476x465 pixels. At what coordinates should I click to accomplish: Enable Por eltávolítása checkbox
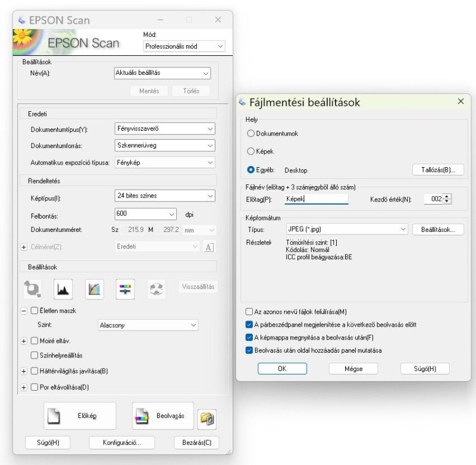(35, 387)
